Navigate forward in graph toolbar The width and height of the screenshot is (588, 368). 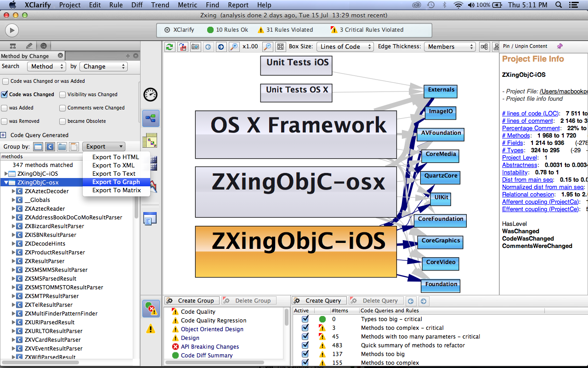click(221, 46)
